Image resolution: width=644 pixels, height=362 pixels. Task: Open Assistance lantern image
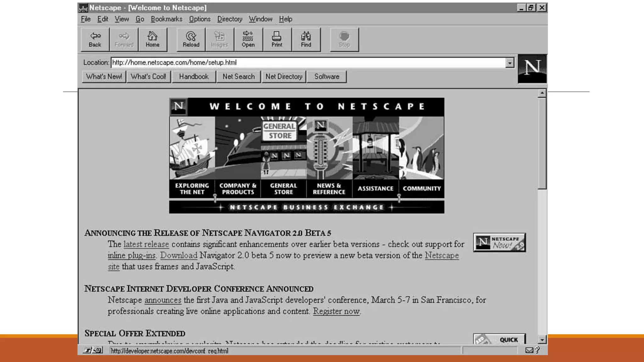[x=376, y=148]
